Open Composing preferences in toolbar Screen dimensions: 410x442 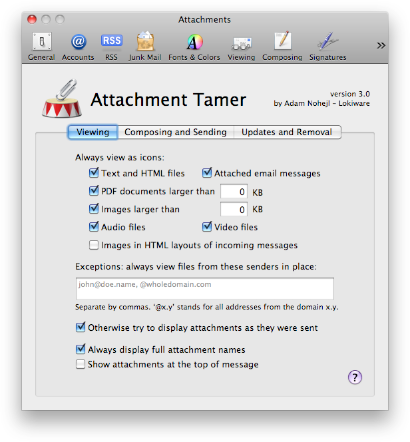[x=282, y=46]
